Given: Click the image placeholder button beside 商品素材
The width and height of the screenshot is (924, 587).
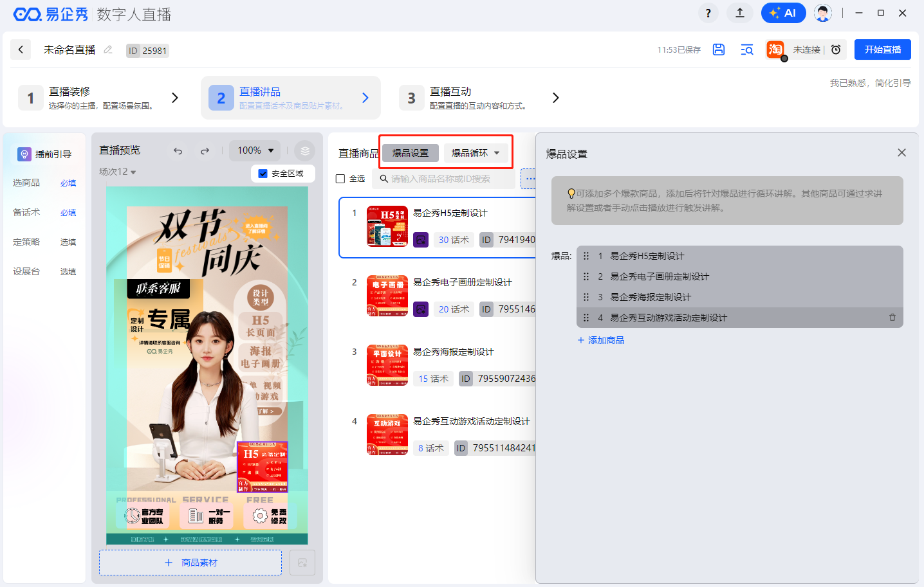Looking at the screenshot, I should pyautogui.click(x=302, y=563).
